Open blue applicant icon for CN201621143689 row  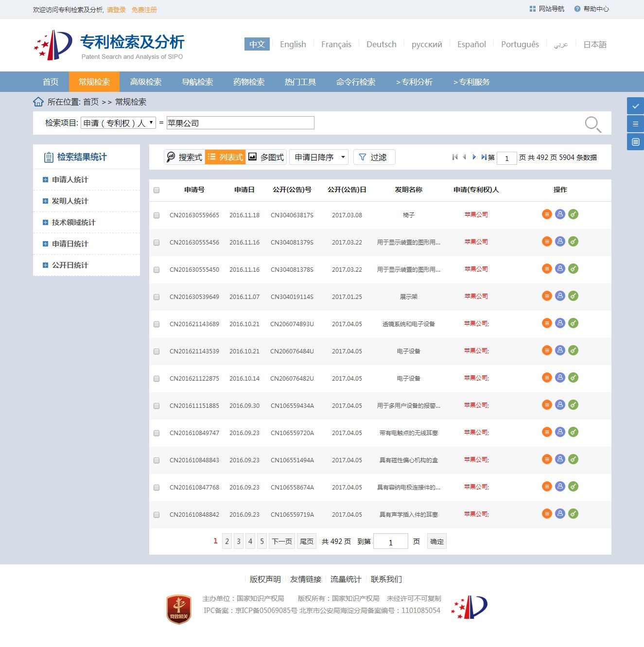(560, 322)
